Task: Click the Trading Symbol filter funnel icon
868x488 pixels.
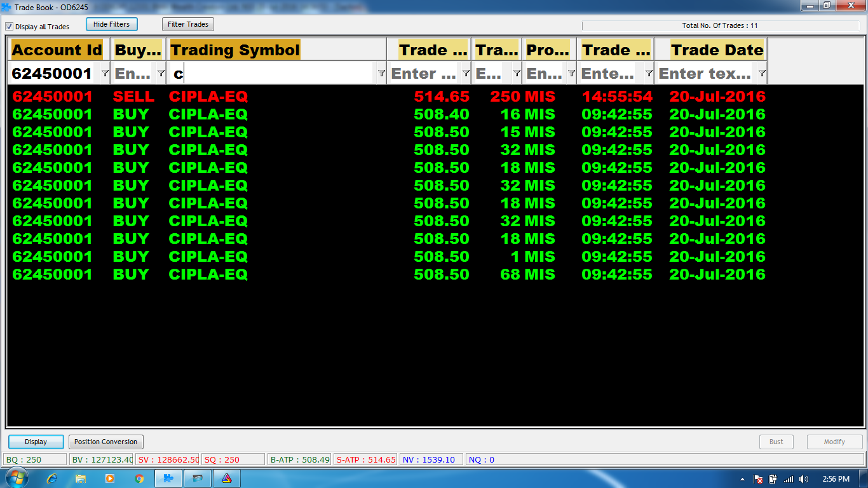Action: pos(381,74)
